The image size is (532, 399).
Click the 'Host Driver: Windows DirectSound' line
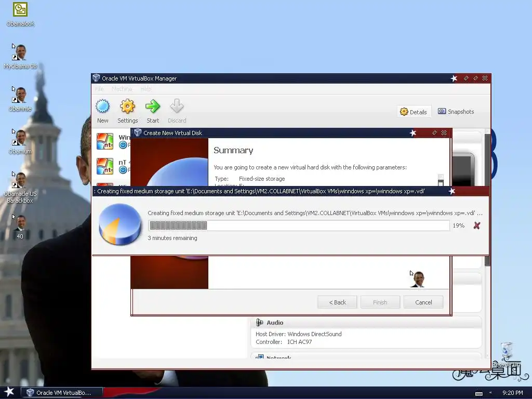pyautogui.click(x=299, y=334)
